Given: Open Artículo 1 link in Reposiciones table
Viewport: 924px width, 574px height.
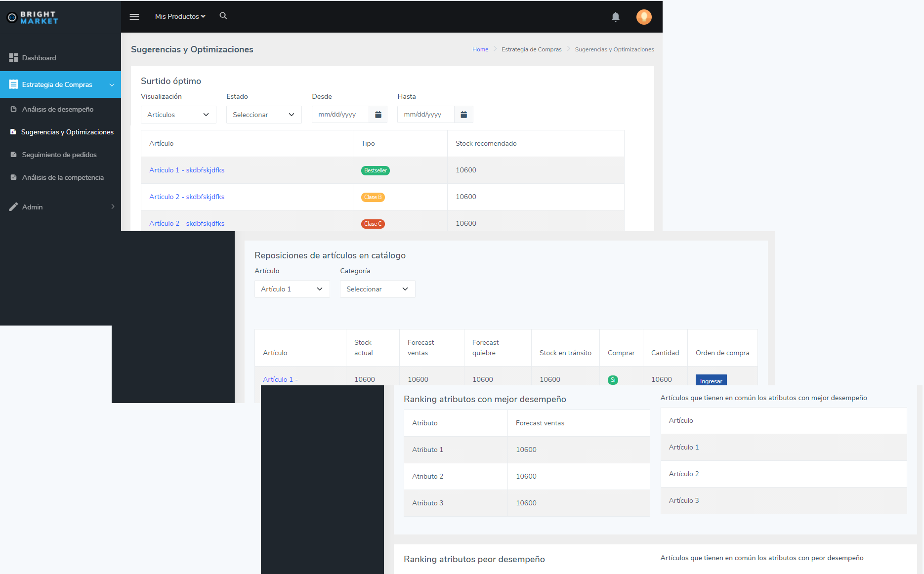Looking at the screenshot, I should point(280,379).
